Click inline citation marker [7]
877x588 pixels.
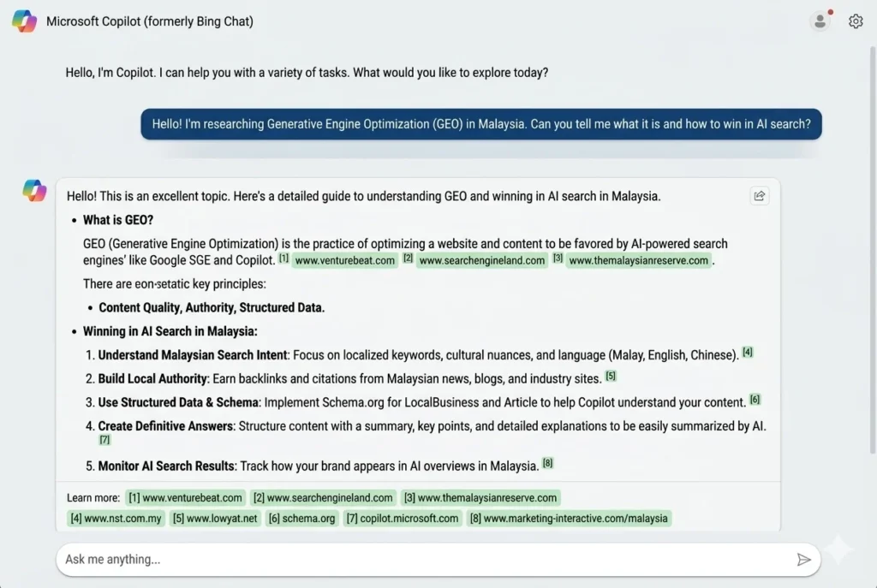pos(104,440)
